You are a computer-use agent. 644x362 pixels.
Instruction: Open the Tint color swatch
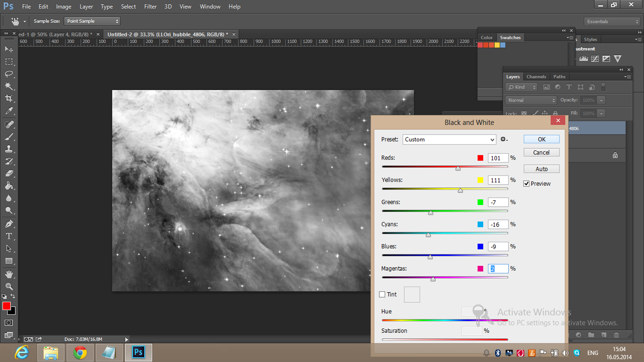click(412, 295)
